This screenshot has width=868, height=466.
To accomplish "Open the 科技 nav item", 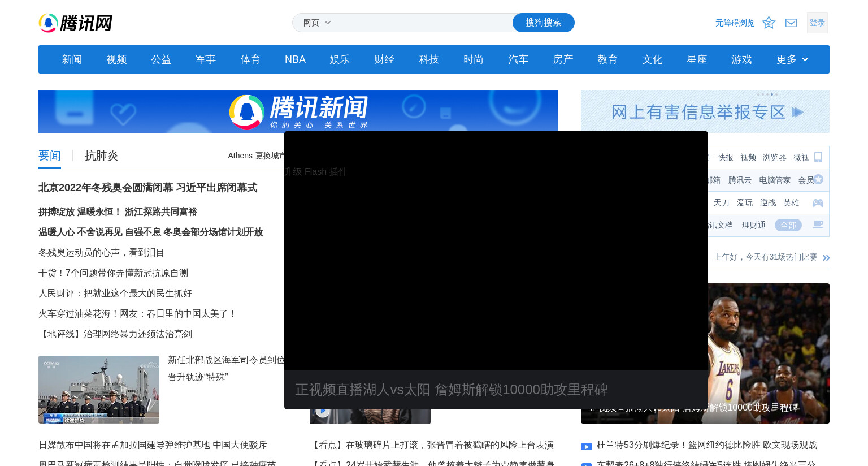I will [x=429, y=59].
